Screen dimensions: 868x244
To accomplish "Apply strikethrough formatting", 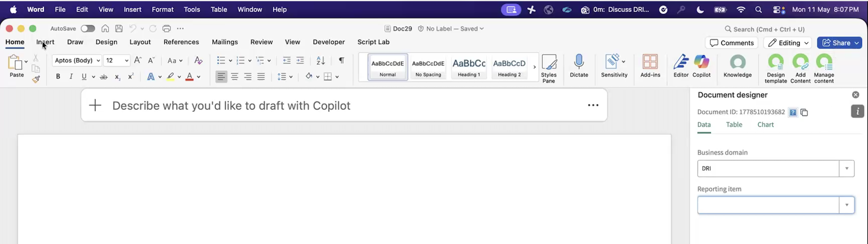I will (104, 77).
